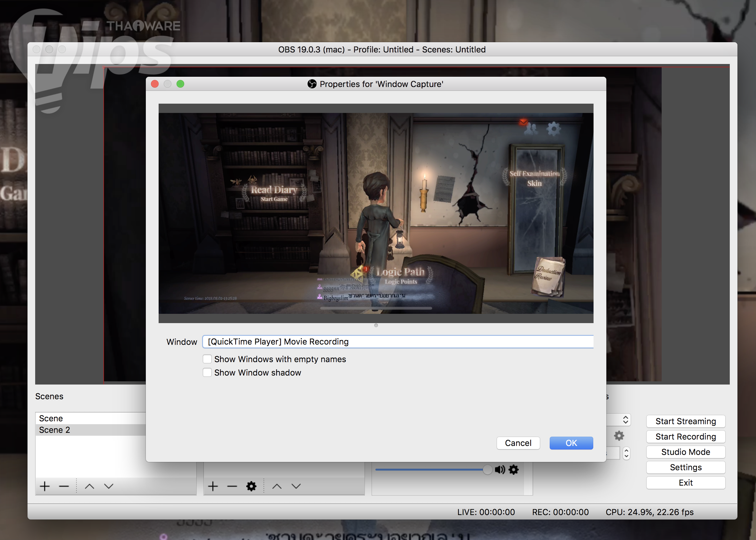Select Scene 2 in the Scenes list
Screen dimensions: 756x540
(55, 430)
